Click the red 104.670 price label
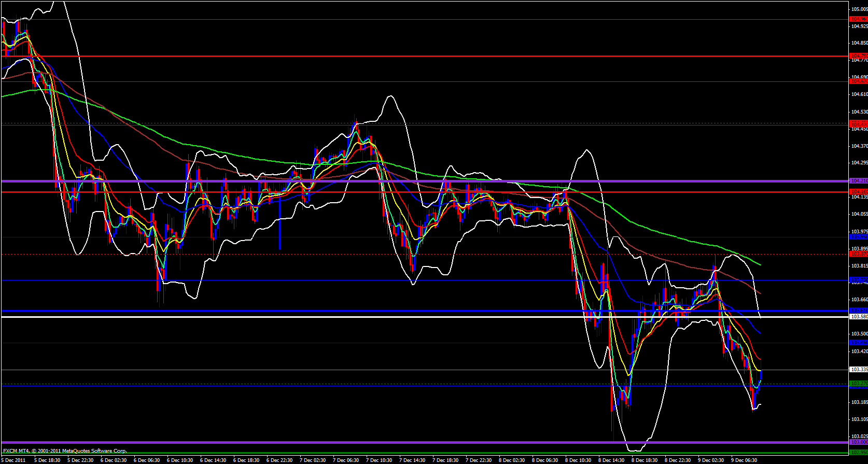The height and width of the screenshot is (464, 868). coord(859,81)
